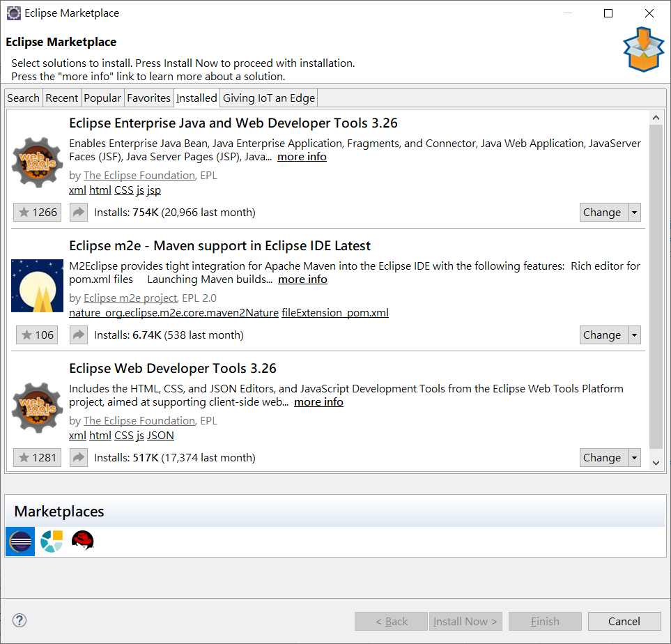
Task: Select the Installed tab
Action: [196, 98]
